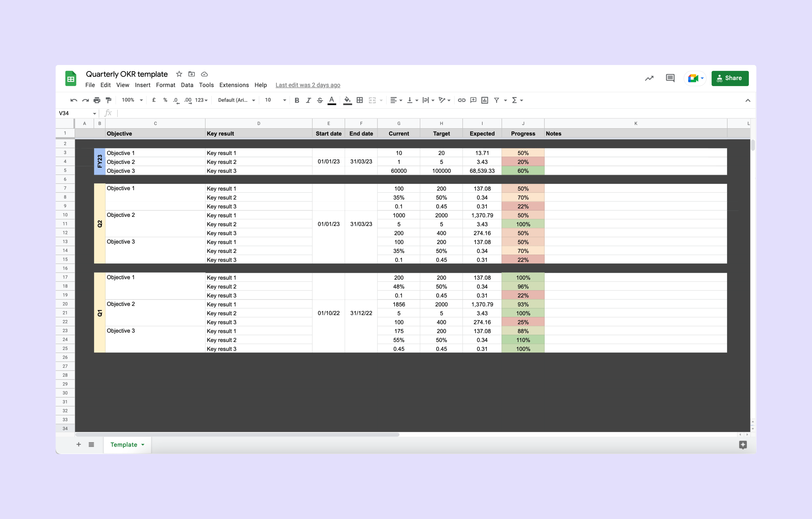
Task: Select the Paint format roller
Action: (109, 100)
